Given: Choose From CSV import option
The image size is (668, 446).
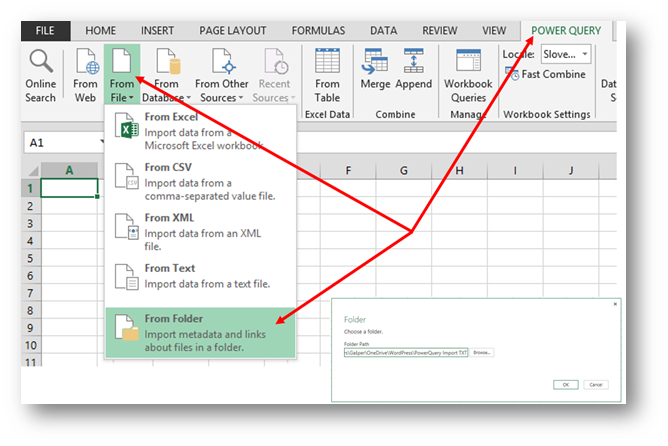Looking at the screenshot, I should tap(200, 181).
